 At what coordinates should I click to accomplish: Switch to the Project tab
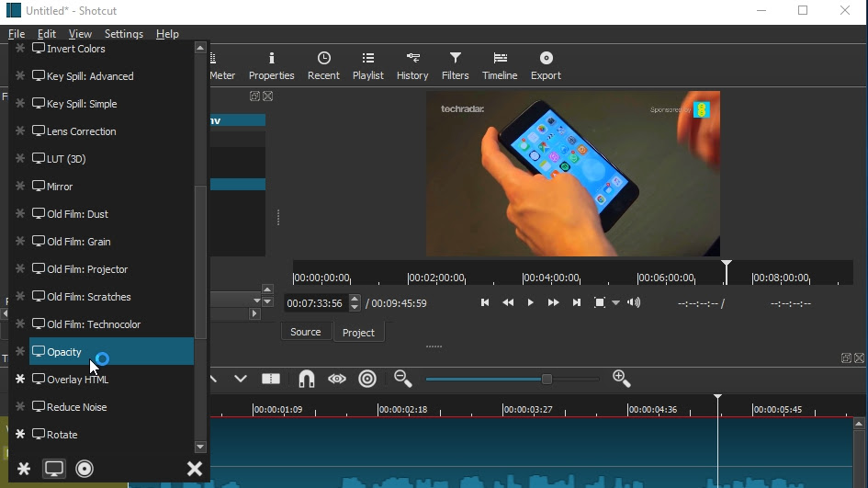coord(358,333)
